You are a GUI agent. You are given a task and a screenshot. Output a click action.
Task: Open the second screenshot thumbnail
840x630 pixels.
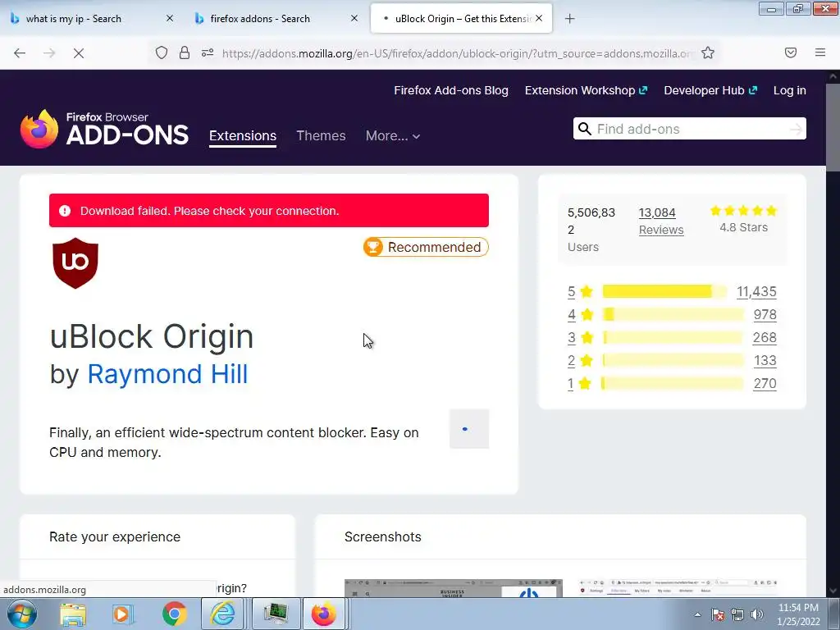coord(678,588)
